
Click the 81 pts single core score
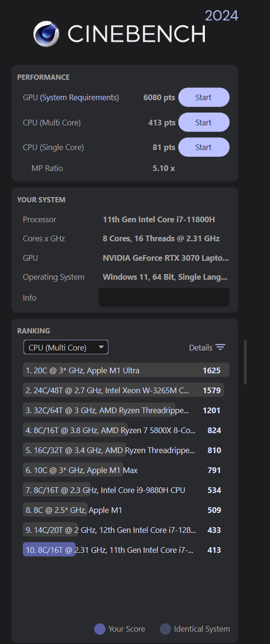pyautogui.click(x=164, y=147)
